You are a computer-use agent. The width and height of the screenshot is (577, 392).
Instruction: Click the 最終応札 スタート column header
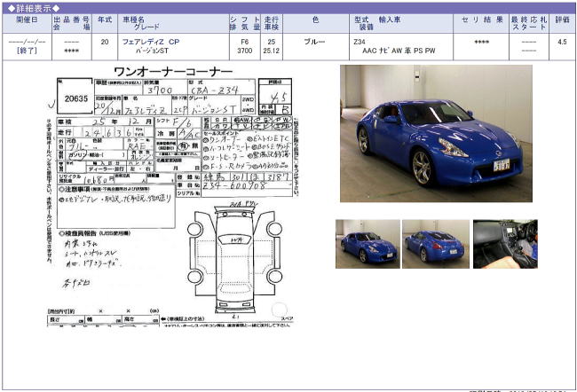pyautogui.click(x=529, y=23)
